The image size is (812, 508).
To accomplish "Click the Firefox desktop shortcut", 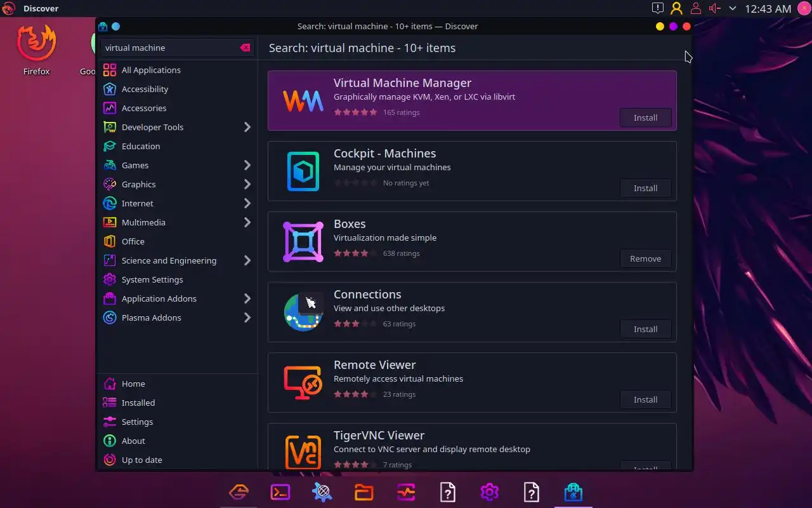I will pyautogui.click(x=36, y=51).
